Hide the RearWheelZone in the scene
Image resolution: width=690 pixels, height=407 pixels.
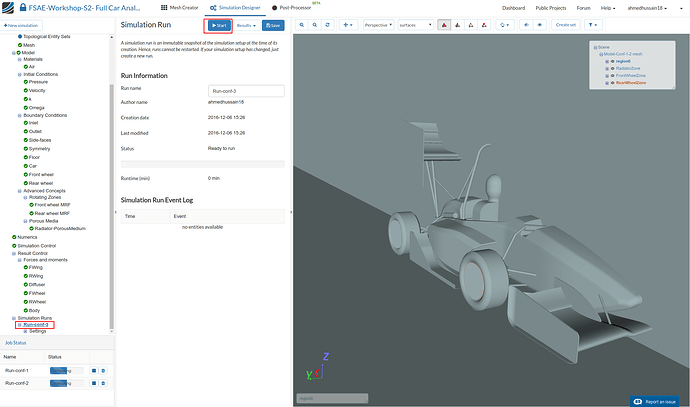610,83
